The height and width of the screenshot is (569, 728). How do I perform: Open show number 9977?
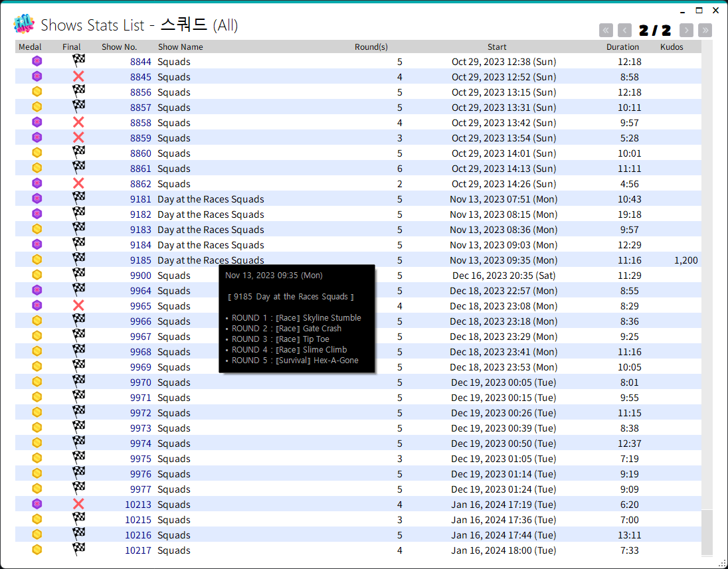point(141,489)
